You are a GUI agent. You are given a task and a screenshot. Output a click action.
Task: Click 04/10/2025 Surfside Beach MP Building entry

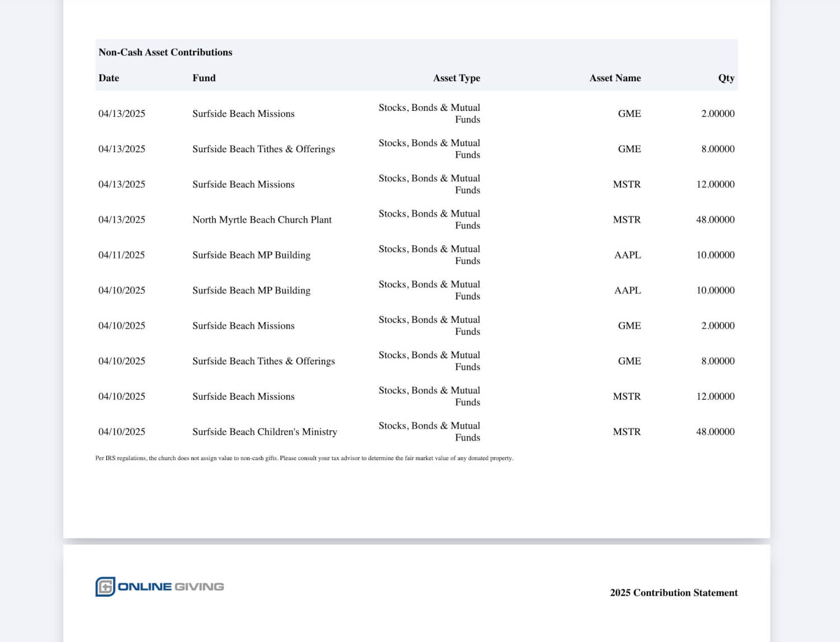251,290
